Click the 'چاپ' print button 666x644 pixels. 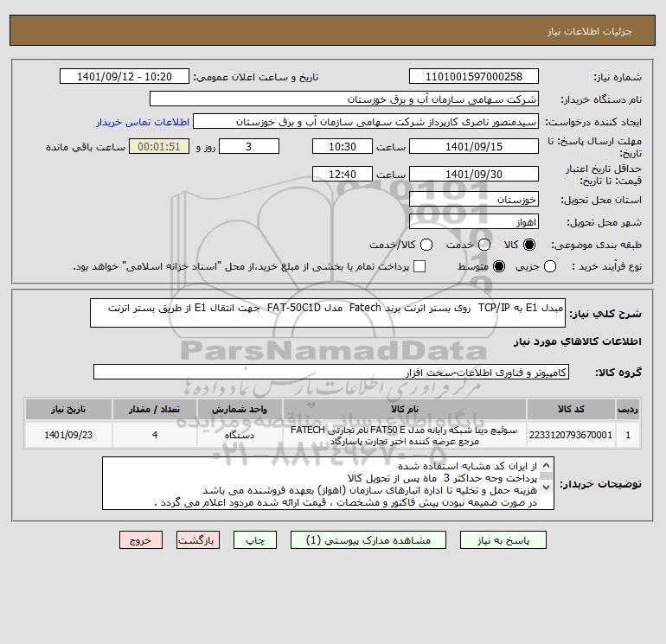255,540
